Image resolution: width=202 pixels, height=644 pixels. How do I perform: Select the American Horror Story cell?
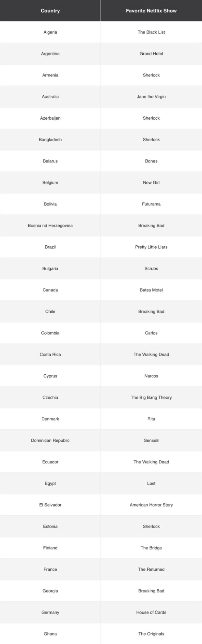[x=151, y=505]
